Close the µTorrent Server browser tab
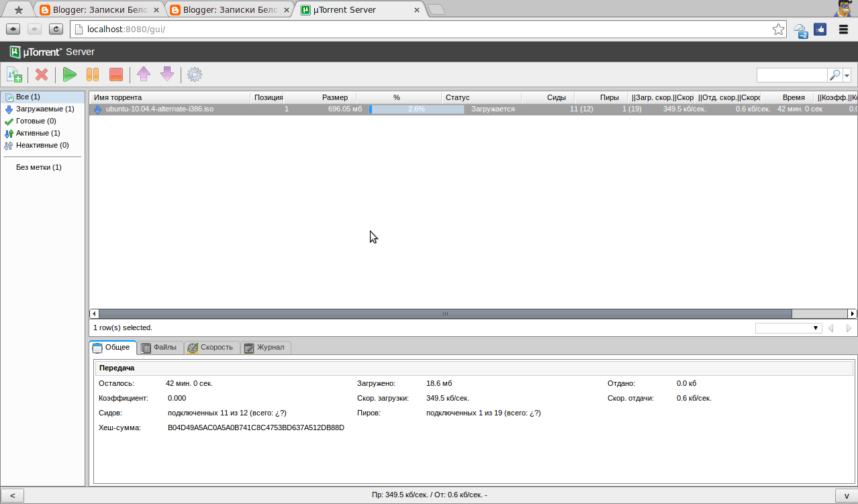Viewport: 858px width, 504px height. pos(416,10)
